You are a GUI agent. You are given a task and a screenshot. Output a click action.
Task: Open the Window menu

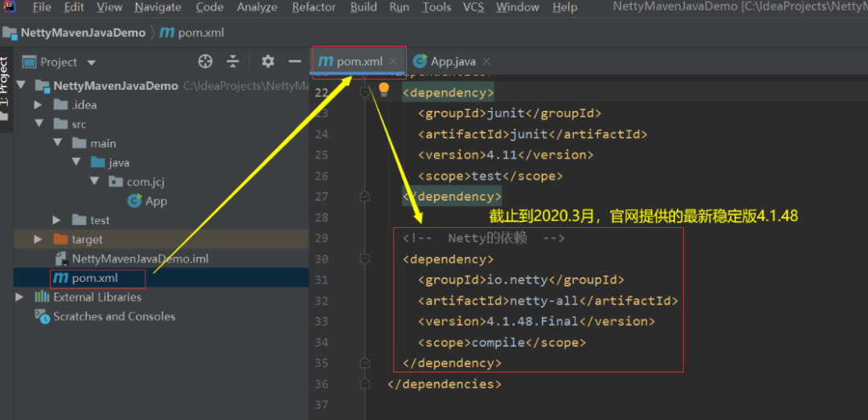pyautogui.click(x=518, y=7)
